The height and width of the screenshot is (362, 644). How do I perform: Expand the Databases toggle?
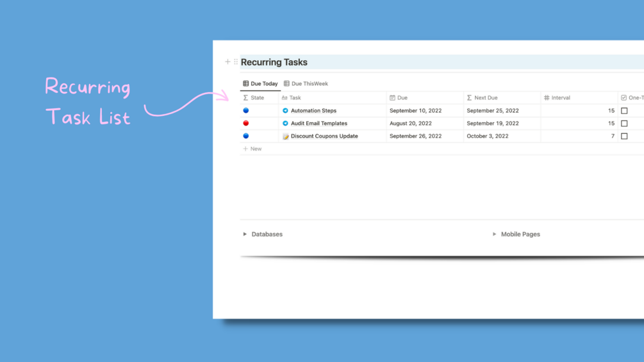pyautogui.click(x=245, y=234)
